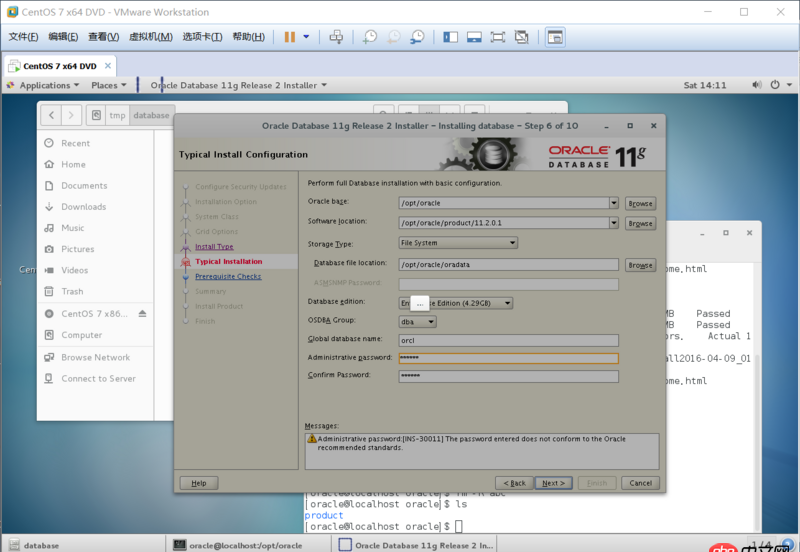Open Browse Network in the sidebar

(95, 357)
